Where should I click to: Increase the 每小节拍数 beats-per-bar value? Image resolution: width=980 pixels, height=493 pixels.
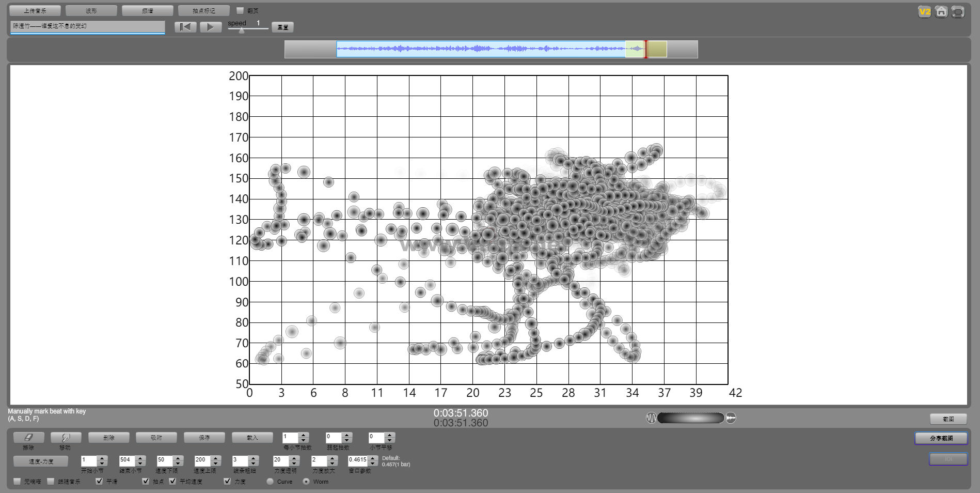point(304,435)
